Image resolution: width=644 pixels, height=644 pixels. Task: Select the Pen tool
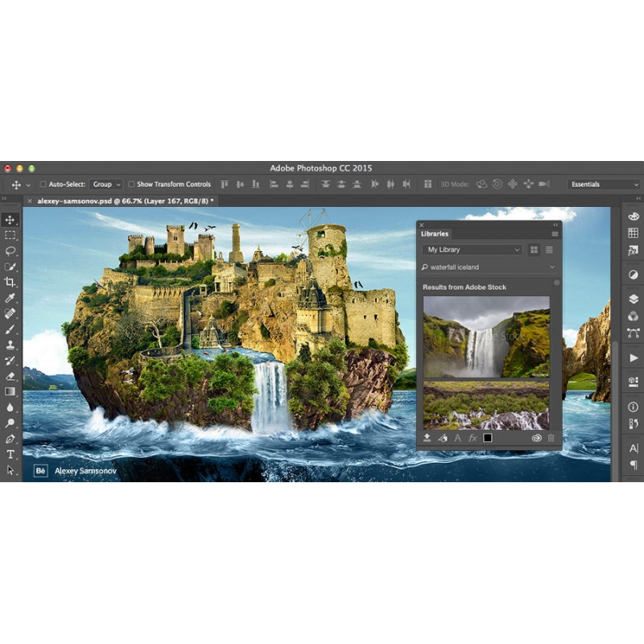tap(10, 439)
